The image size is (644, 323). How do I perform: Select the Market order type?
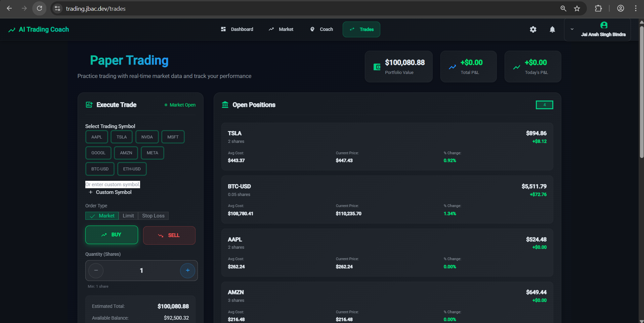pyautogui.click(x=102, y=216)
